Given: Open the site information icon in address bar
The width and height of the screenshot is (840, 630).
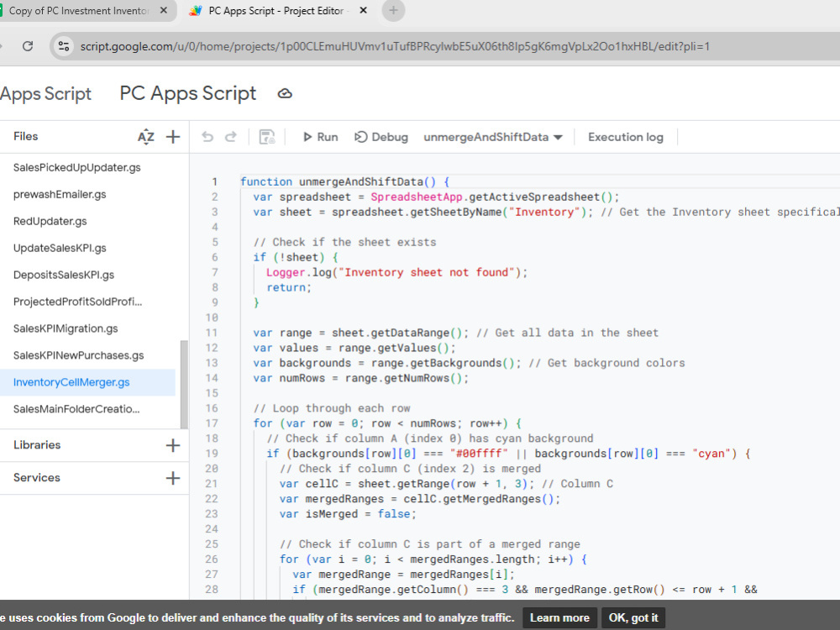Looking at the screenshot, I should point(64,46).
